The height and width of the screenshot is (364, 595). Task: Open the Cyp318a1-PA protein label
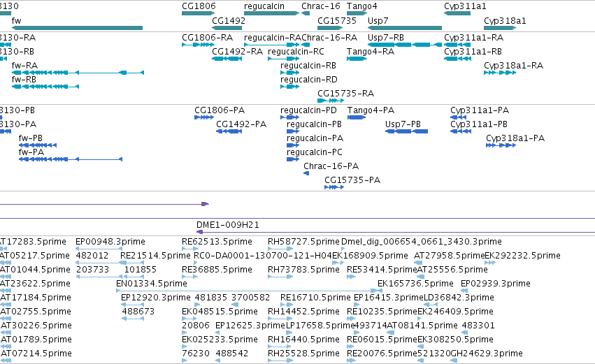(x=515, y=138)
